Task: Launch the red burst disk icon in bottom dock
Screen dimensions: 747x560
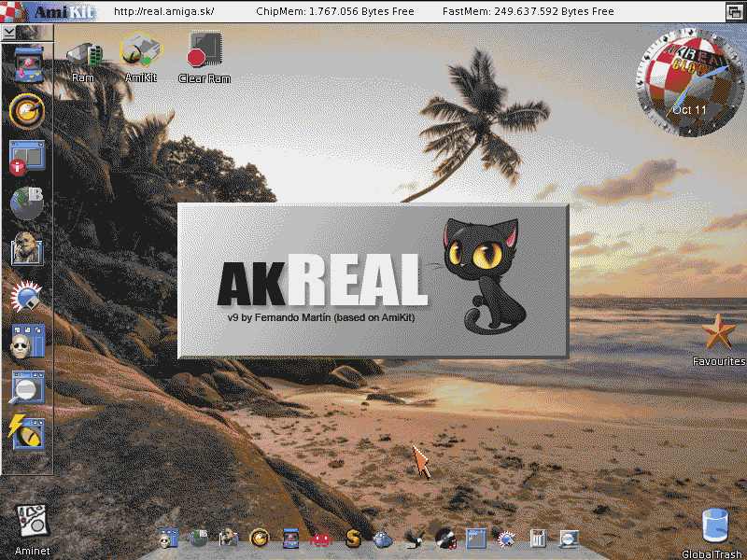Action: 506,539
